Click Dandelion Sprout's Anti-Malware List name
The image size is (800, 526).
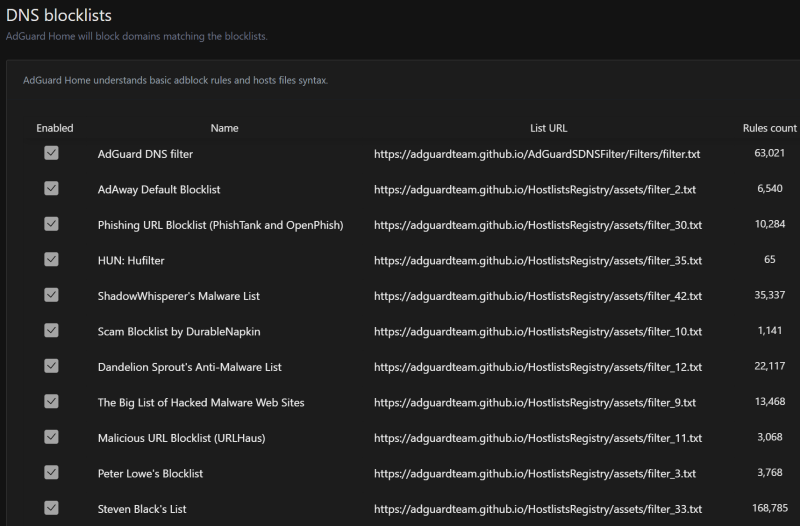click(190, 367)
